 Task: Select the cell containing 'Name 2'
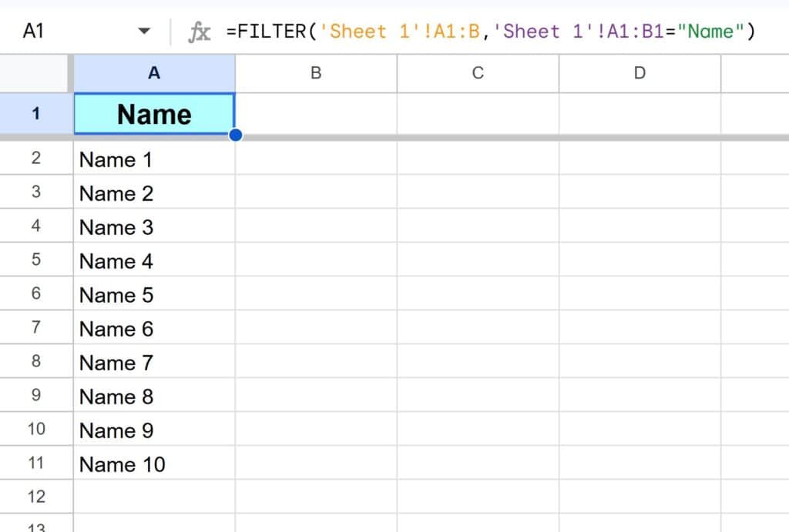(x=154, y=192)
